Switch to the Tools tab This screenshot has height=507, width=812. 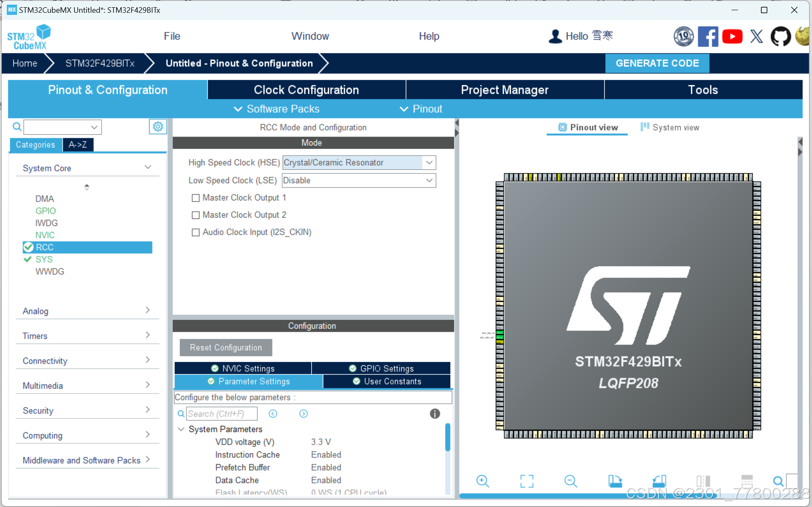pos(703,90)
